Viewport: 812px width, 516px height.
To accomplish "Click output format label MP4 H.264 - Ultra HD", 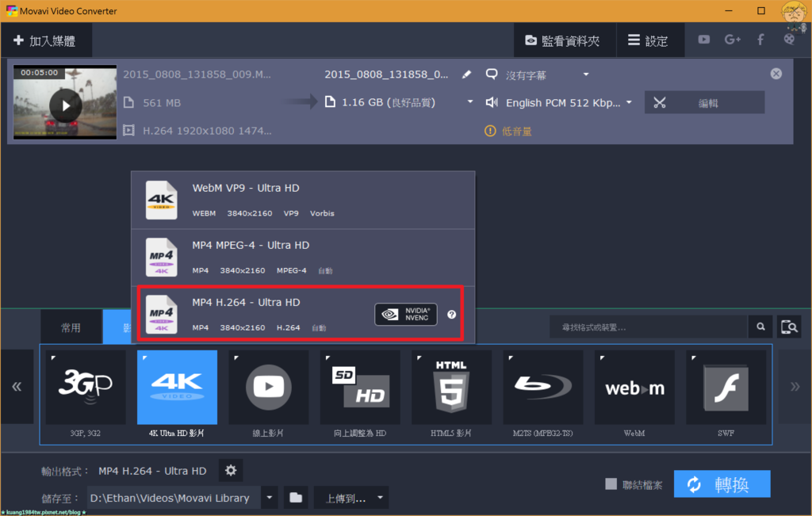I will pos(153,471).
